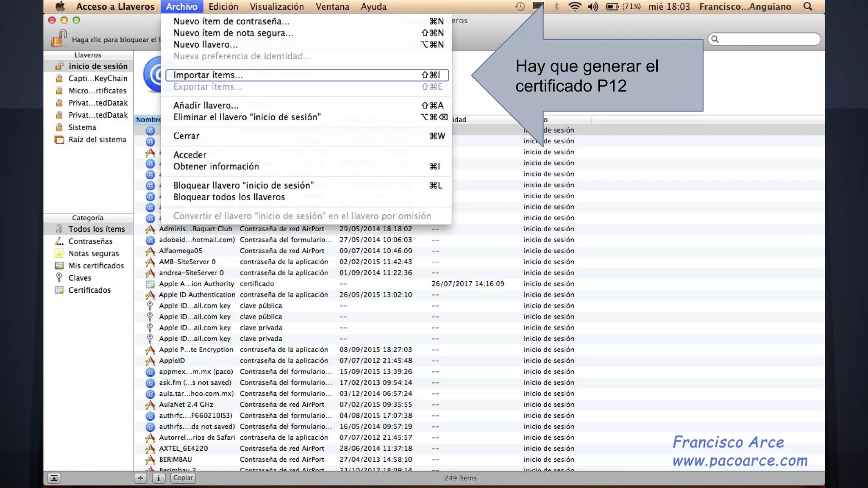Viewport: 868px width, 488px height.
Task: Select Notas seguras category
Action: click(94, 253)
